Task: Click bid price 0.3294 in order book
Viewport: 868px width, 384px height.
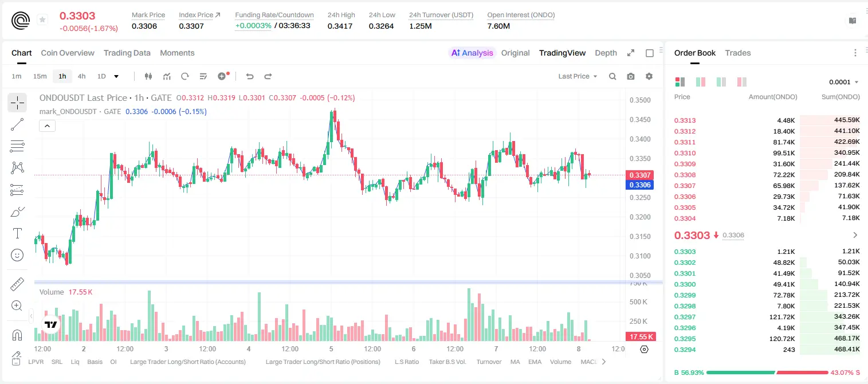Action: 685,350
